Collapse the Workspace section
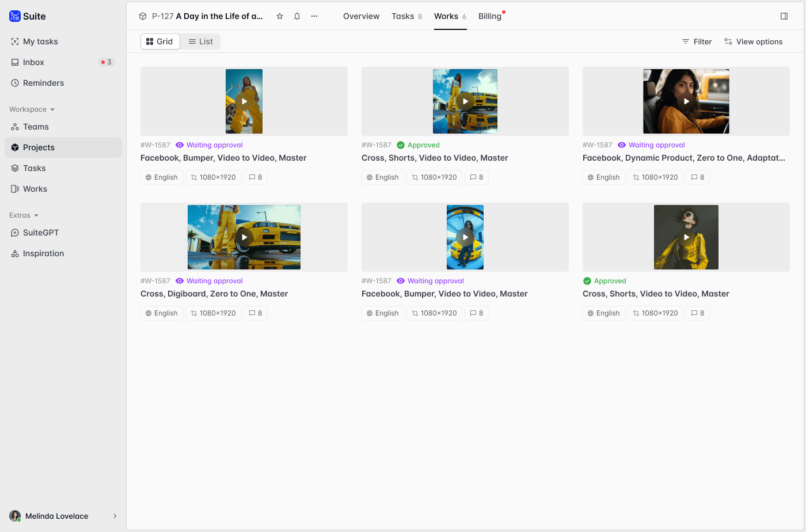 point(32,109)
